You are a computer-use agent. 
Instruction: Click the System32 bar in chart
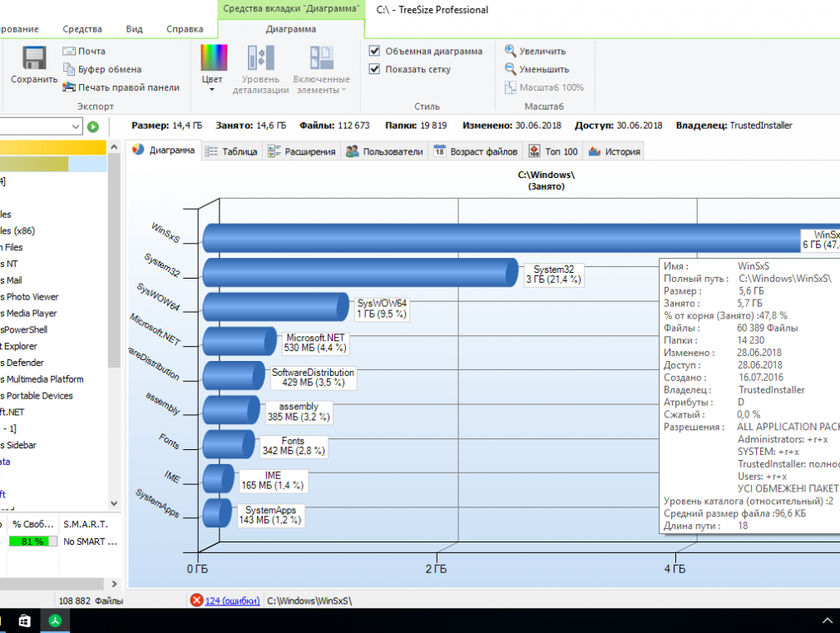point(360,272)
